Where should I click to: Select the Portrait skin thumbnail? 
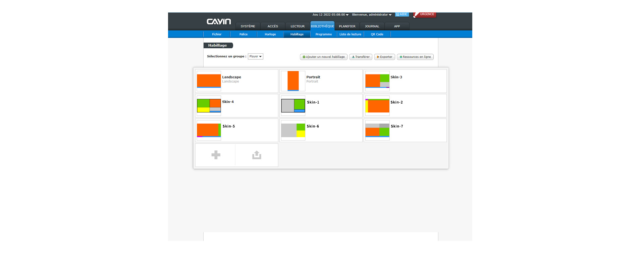(293, 81)
